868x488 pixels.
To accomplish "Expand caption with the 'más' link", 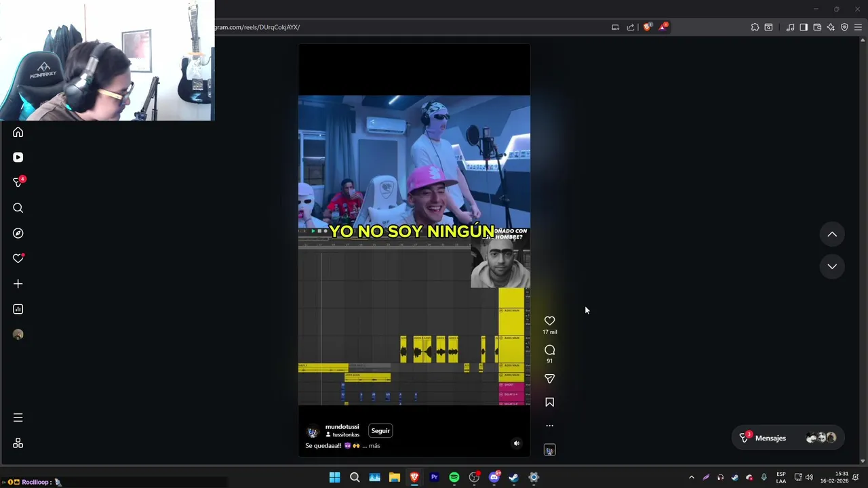I will pyautogui.click(x=374, y=446).
